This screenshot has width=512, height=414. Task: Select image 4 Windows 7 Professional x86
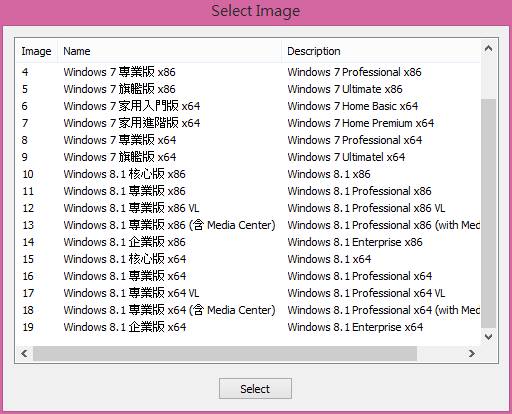[x=249, y=72]
